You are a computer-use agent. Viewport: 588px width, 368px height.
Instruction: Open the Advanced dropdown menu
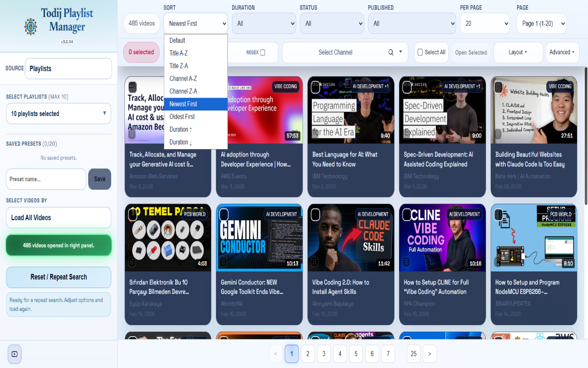point(561,52)
